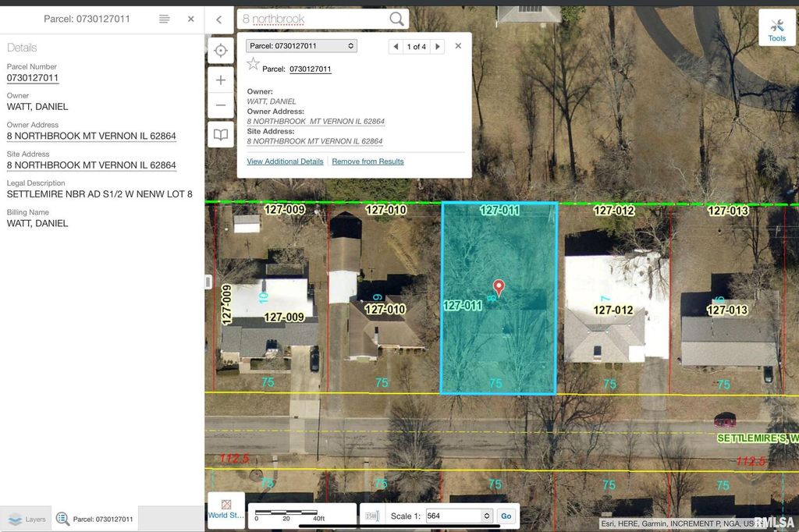Screen dimensions: 799x532
Task: Switch to the Layers tab
Action: tap(27, 519)
